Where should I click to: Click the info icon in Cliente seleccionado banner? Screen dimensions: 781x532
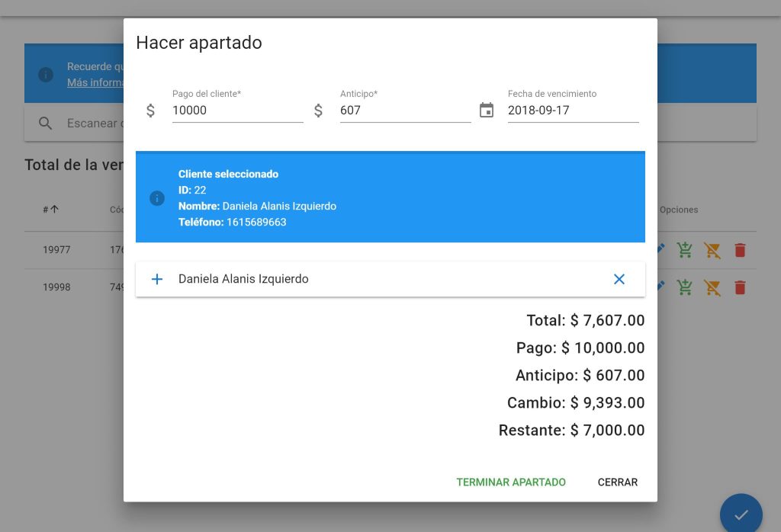pyautogui.click(x=157, y=198)
